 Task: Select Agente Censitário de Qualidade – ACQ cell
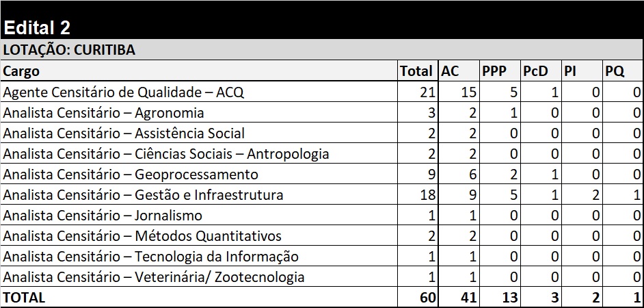click(199, 92)
